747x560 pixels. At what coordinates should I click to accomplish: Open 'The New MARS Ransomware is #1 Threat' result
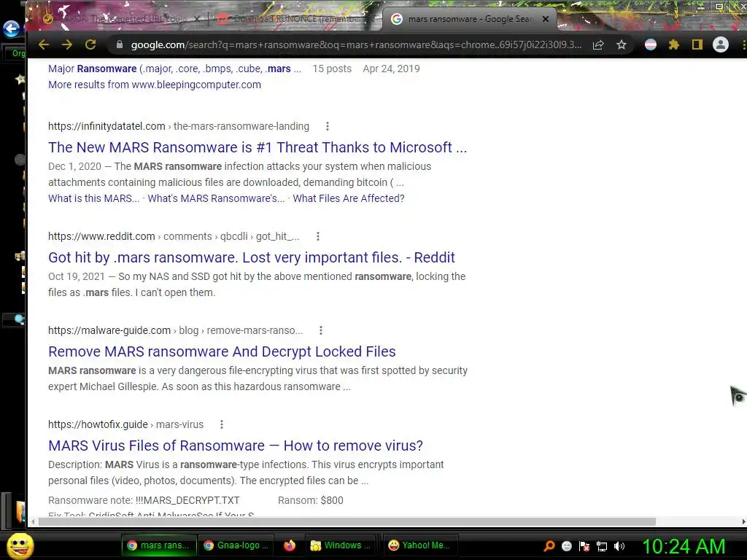258,147
